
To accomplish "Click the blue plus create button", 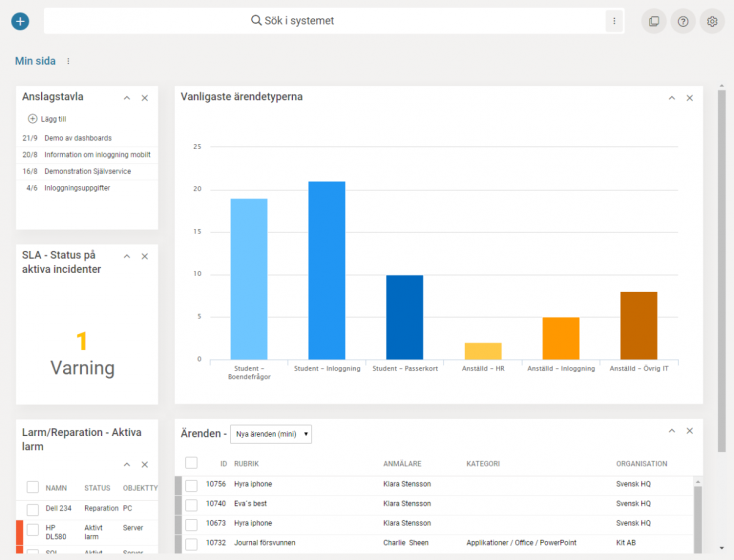I will (20, 21).
